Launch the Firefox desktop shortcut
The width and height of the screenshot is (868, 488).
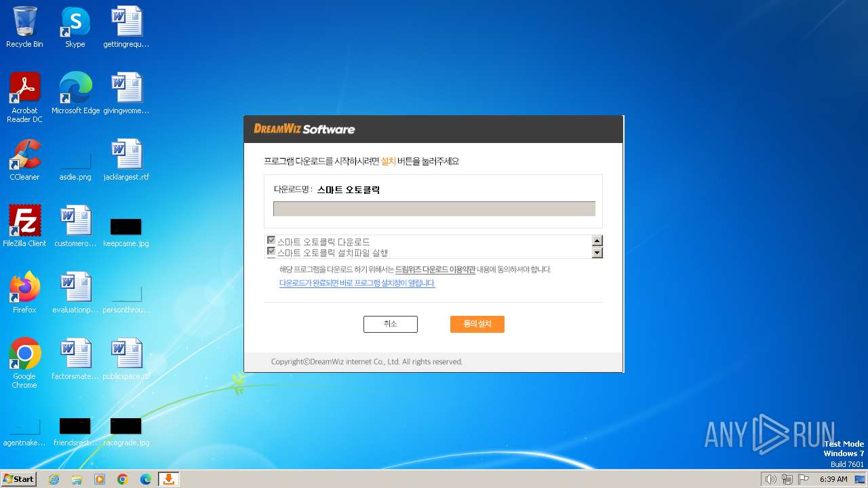24,293
